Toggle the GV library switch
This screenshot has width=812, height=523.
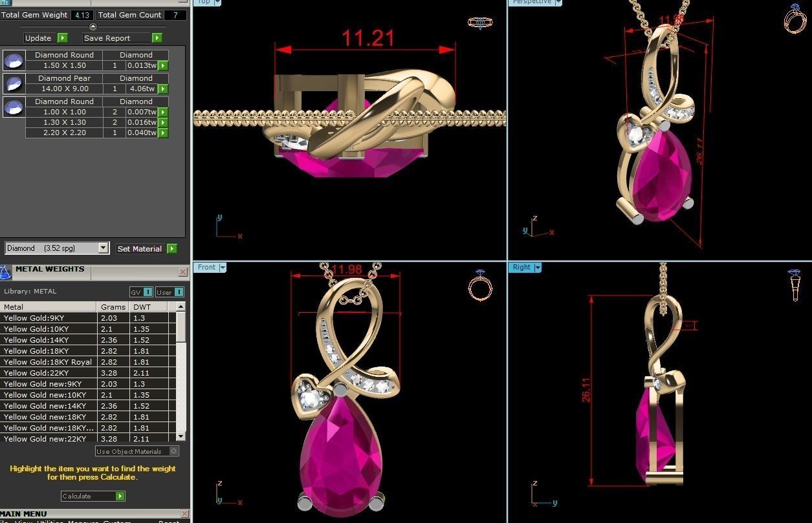[x=142, y=292]
